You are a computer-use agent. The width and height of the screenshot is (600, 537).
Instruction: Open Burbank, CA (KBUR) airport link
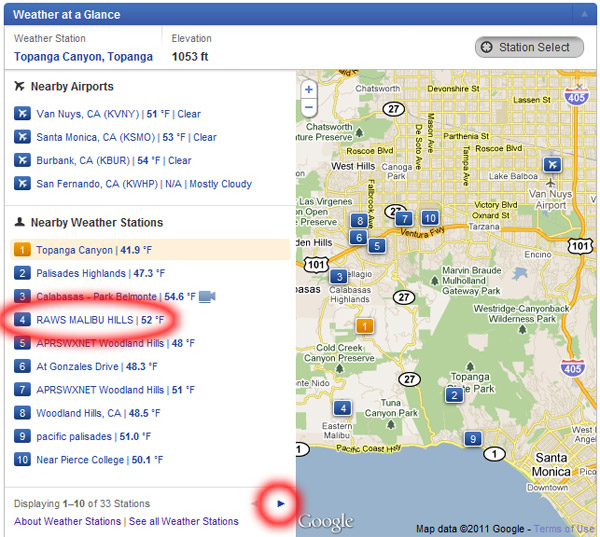[x=114, y=161]
